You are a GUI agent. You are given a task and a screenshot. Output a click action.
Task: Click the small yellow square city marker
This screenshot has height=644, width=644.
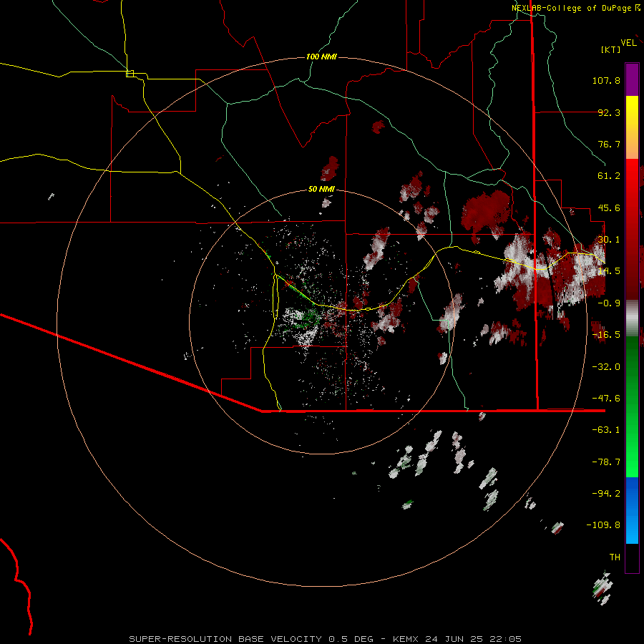(130, 74)
